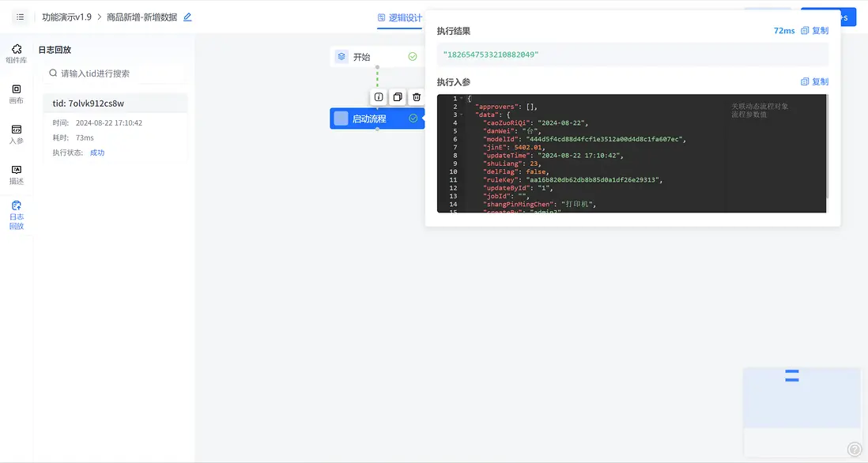Click the green success check on 开始 node
Screen dimensions: 868x463
(413, 56)
